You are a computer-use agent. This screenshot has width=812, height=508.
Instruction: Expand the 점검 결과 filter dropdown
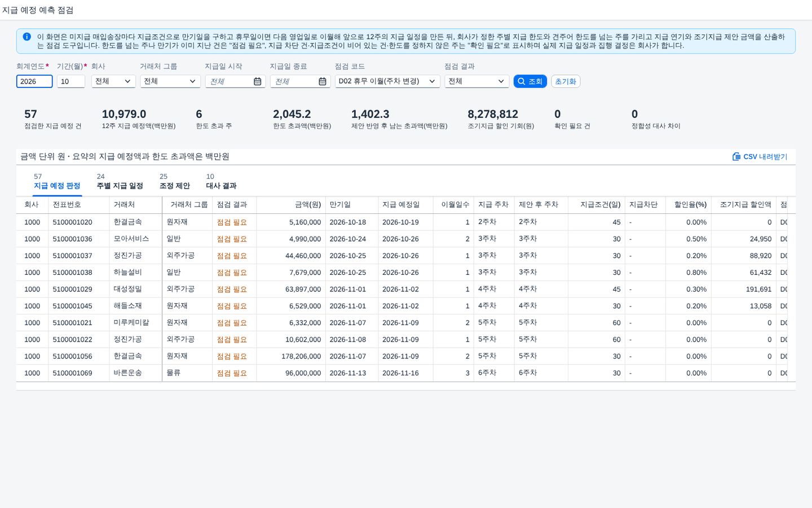[x=477, y=81]
